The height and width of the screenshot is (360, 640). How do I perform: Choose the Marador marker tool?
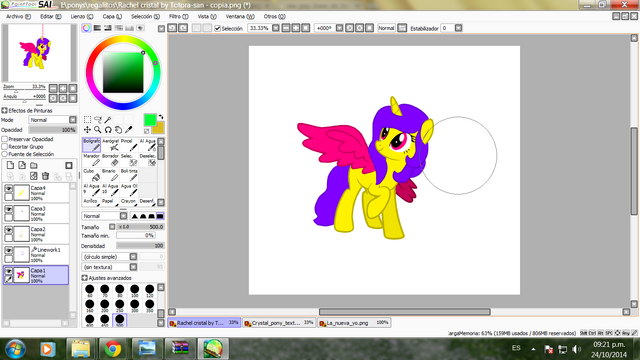91,160
